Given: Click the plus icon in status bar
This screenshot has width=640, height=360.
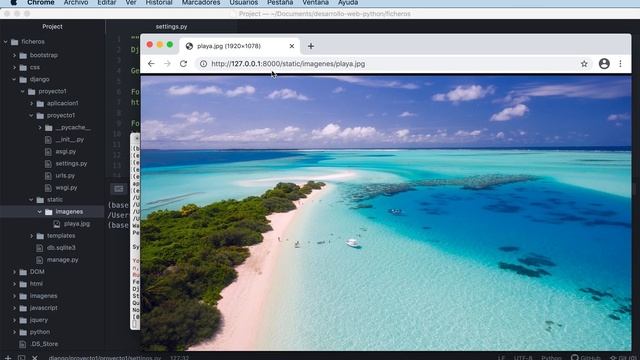Looking at the screenshot, I should click(x=8, y=358).
